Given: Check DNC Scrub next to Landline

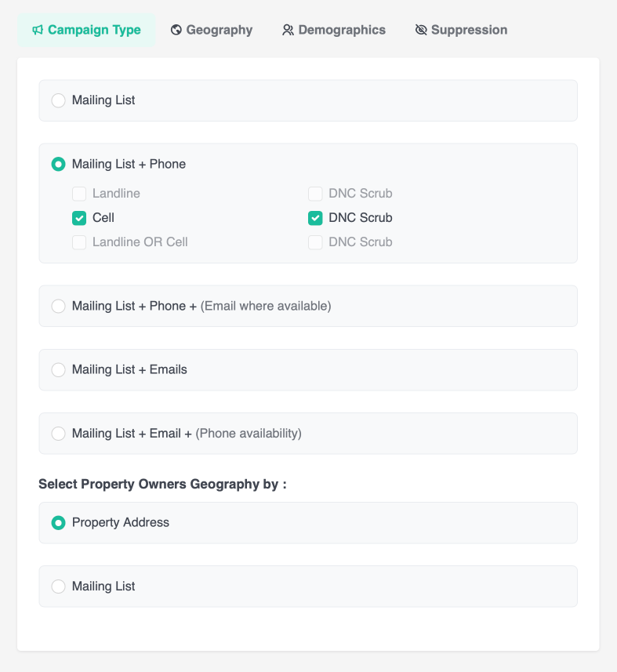Looking at the screenshot, I should (x=315, y=194).
